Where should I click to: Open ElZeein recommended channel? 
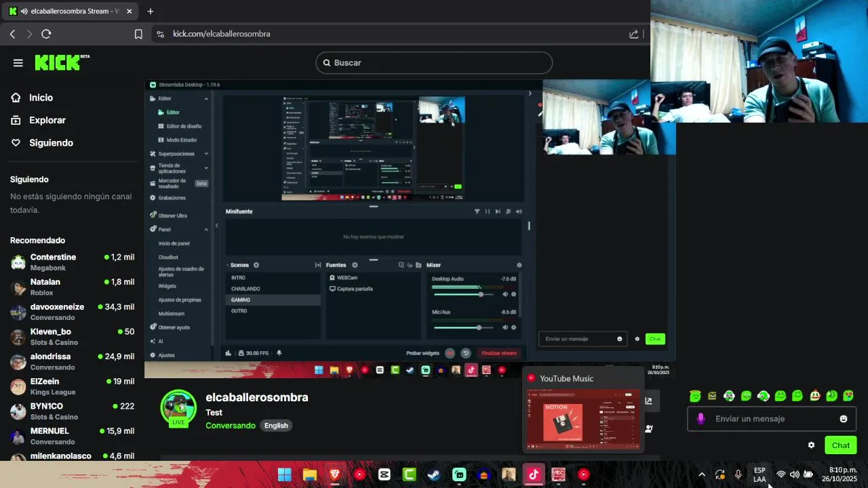click(x=72, y=386)
